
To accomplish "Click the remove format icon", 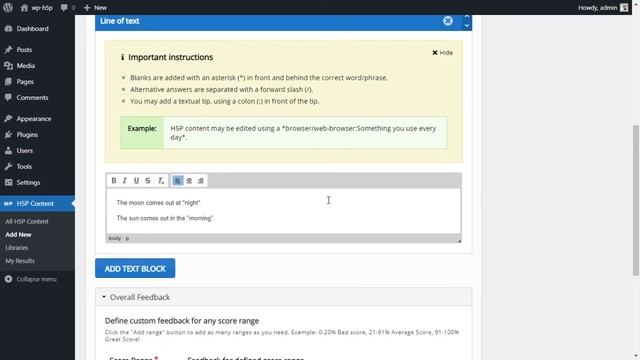I will [x=160, y=180].
